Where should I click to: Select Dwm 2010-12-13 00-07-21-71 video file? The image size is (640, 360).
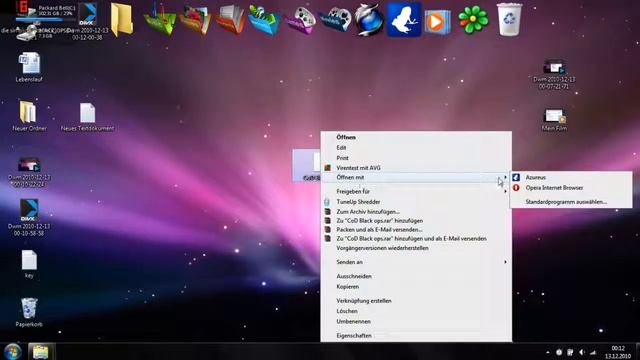554,74
